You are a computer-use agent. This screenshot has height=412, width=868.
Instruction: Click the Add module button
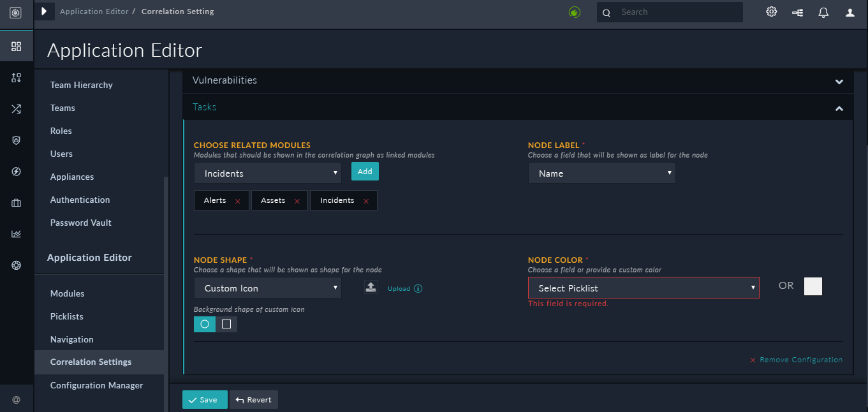[x=365, y=172]
